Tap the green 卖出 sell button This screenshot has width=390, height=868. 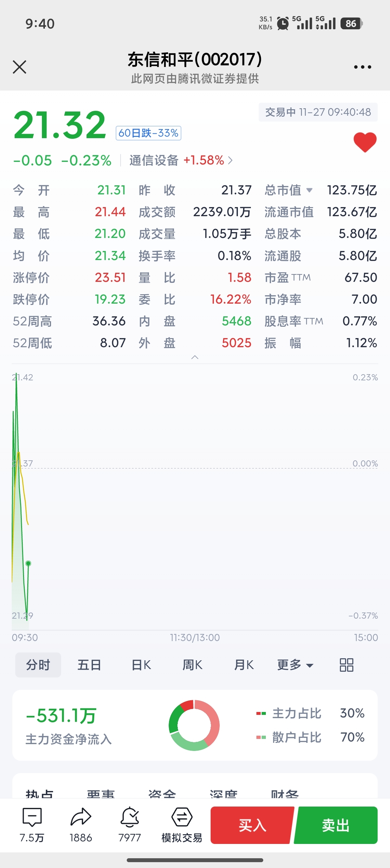[x=336, y=825]
